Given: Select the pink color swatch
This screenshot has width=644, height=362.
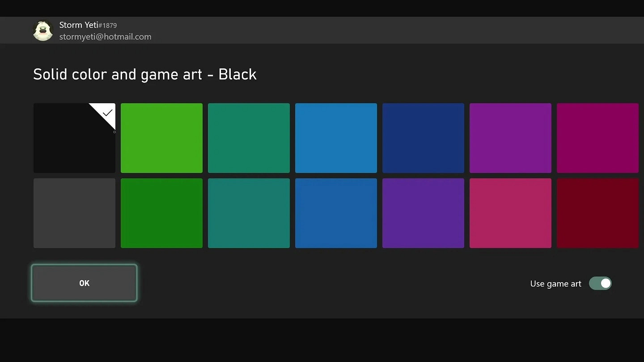Looking at the screenshot, I should pos(510,213).
